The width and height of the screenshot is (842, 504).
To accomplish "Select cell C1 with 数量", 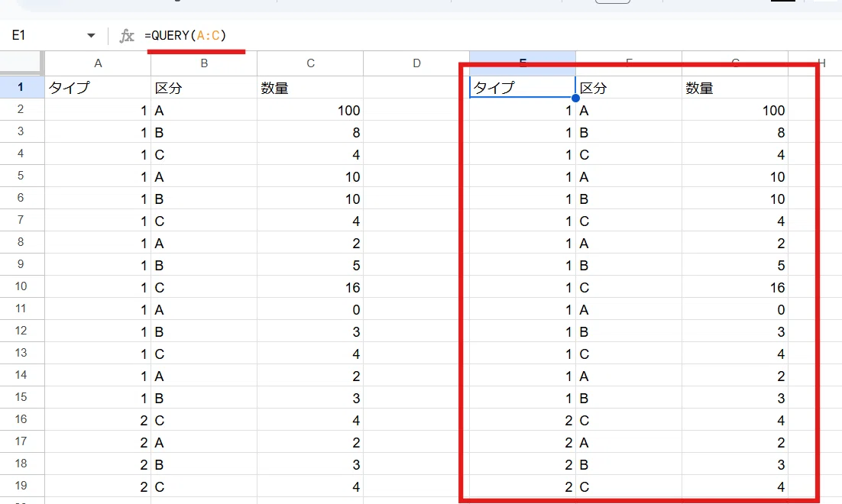I will (x=310, y=87).
